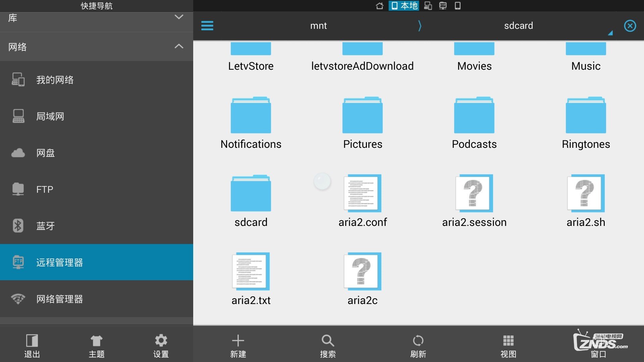The image size is (644, 362).
Task: Open the aria2.sh file
Action: point(586,201)
